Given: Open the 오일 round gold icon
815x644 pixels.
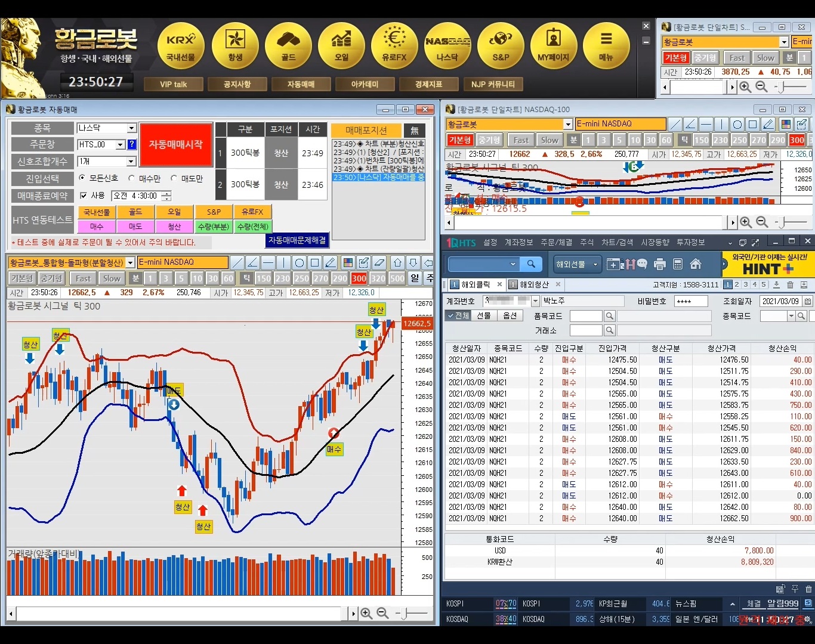Looking at the screenshot, I should point(341,46).
